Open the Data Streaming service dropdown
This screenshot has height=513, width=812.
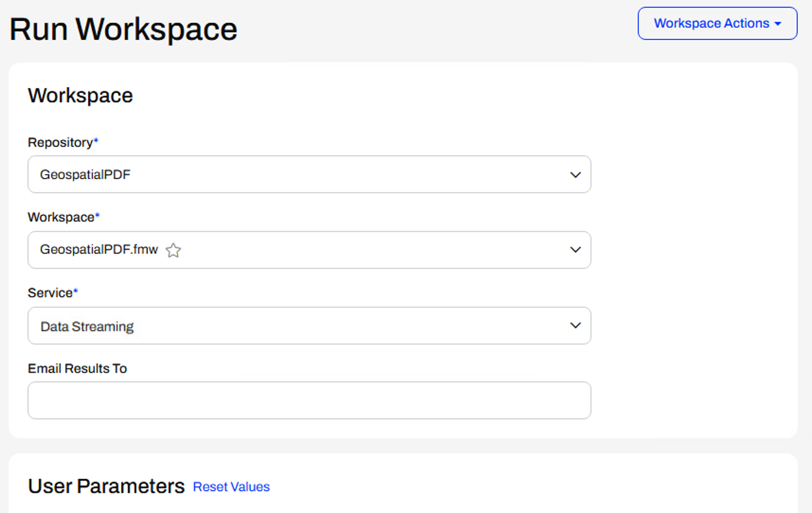click(309, 326)
